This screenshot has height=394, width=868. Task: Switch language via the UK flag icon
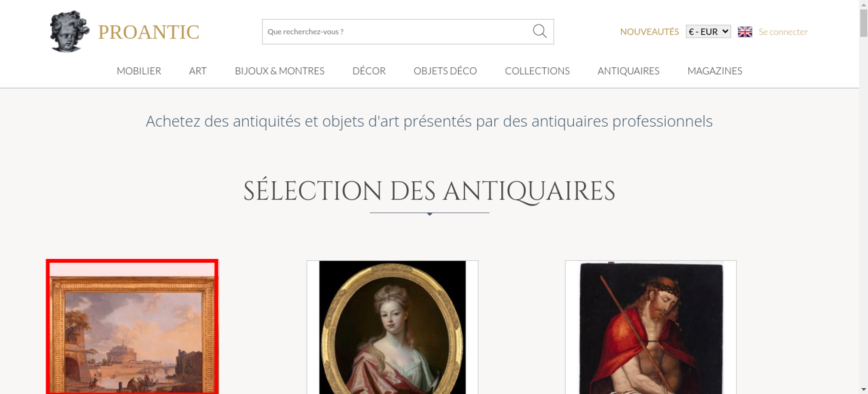coord(745,32)
